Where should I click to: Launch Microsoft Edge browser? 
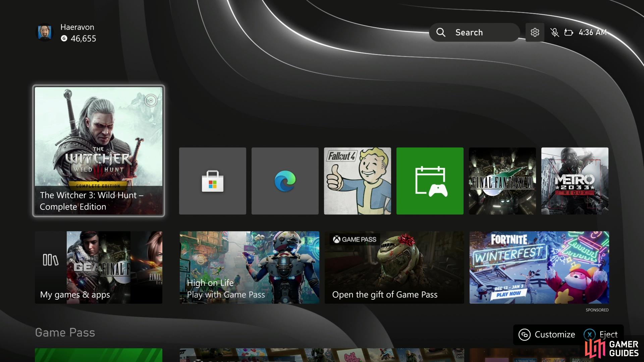[285, 181]
